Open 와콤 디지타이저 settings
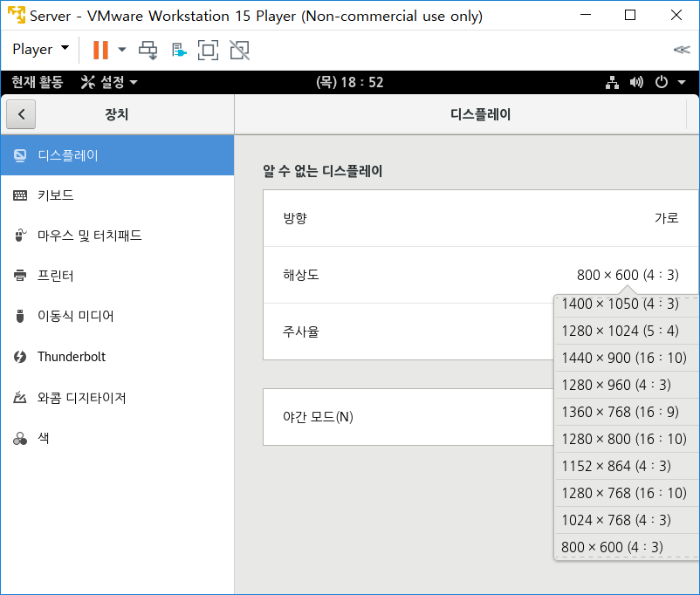The width and height of the screenshot is (700, 595). coord(118,398)
